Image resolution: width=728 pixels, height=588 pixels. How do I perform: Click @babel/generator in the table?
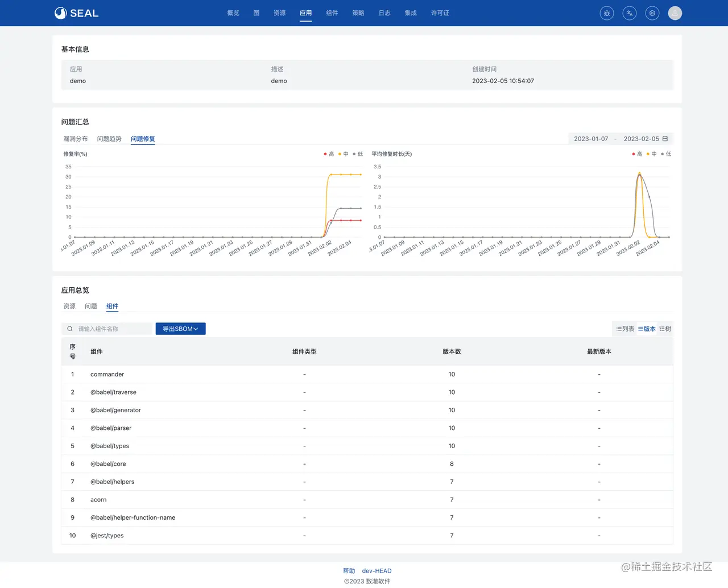click(x=115, y=410)
